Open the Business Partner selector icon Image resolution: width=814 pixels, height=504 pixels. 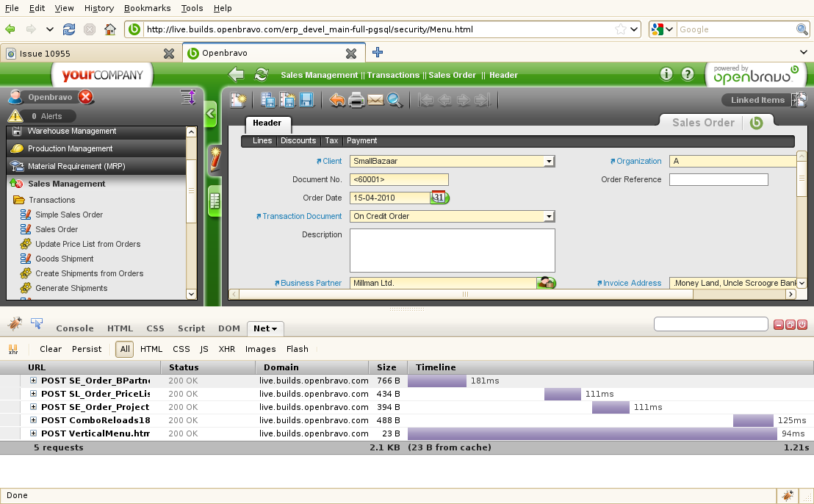(546, 283)
